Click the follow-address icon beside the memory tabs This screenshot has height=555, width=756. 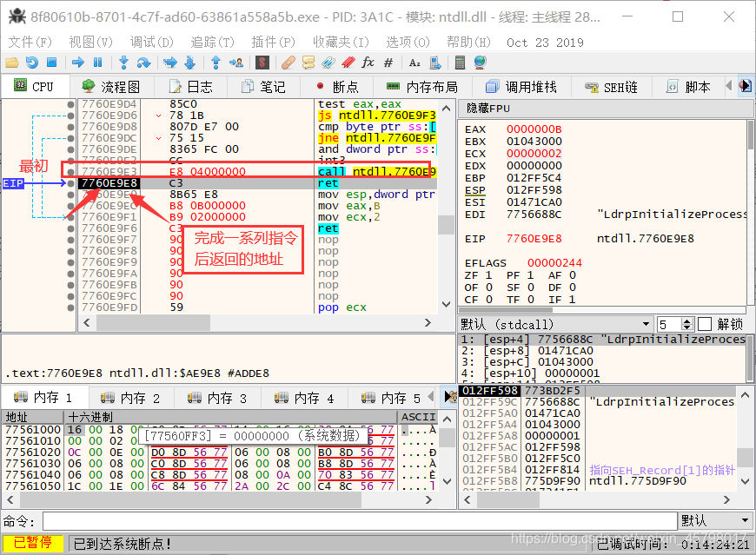450,398
